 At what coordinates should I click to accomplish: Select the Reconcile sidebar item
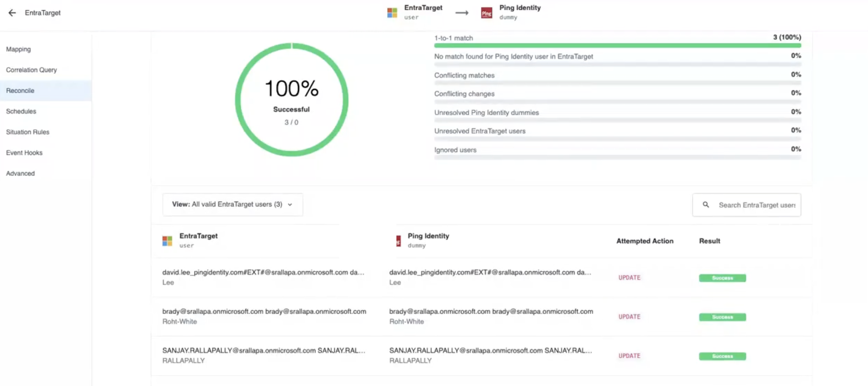[20, 90]
